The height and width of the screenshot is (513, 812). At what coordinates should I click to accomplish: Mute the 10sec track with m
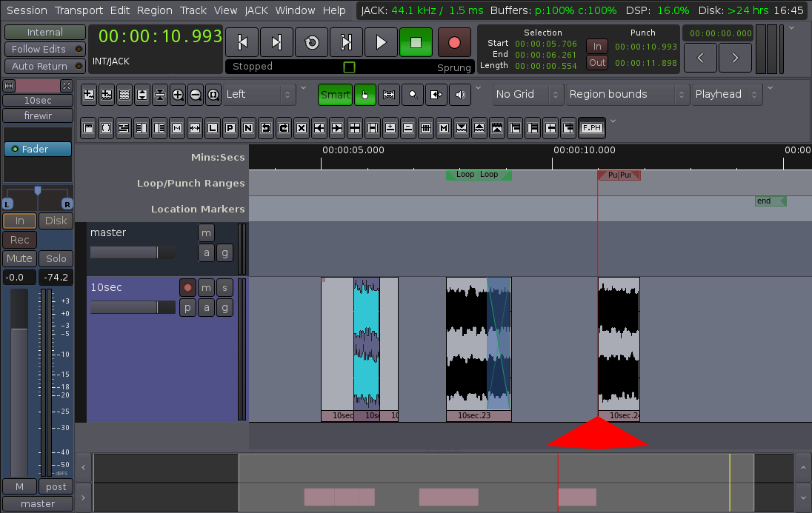(206, 288)
